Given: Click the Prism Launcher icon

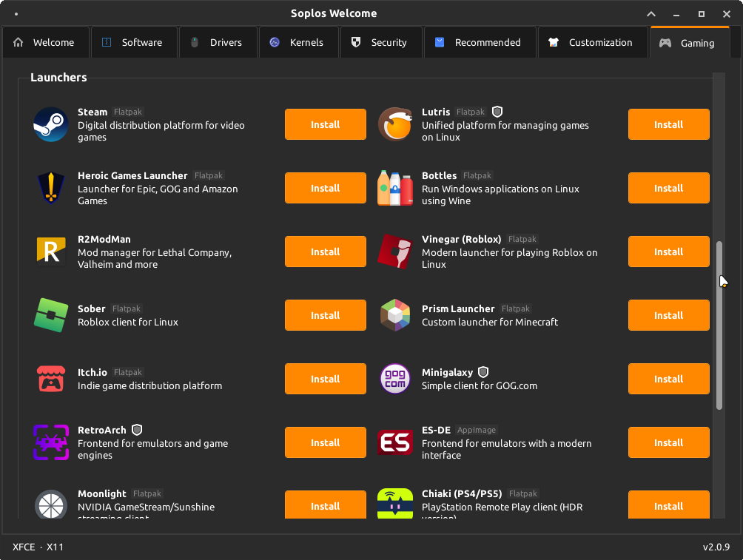Looking at the screenshot, I should [394, 315].
